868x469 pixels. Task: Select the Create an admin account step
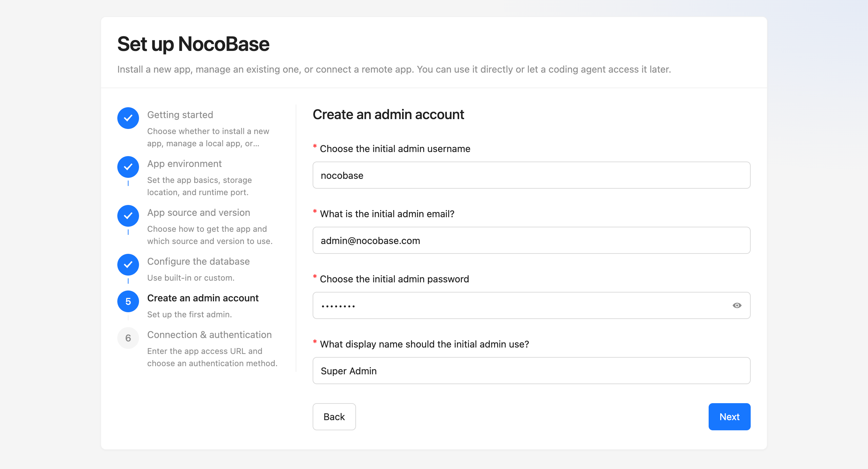203,298
